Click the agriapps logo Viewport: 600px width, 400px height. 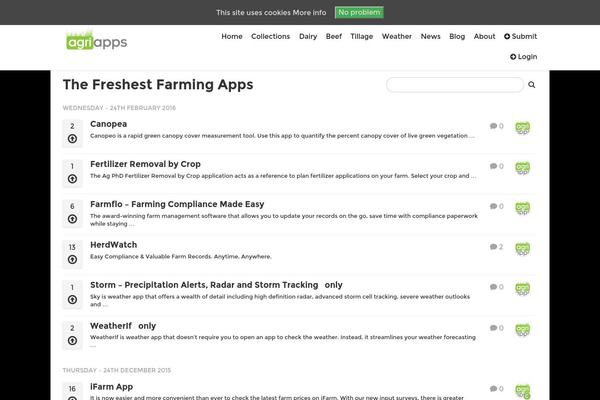tap(96, 41)
